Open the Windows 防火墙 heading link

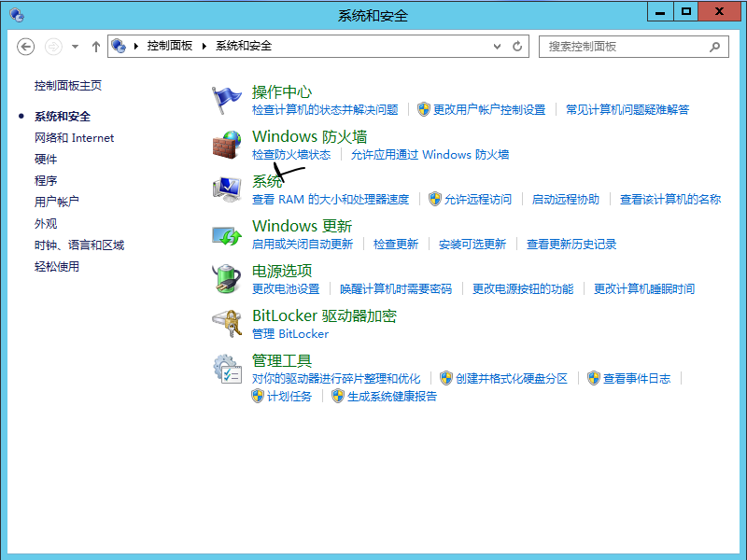pos(310,136)
